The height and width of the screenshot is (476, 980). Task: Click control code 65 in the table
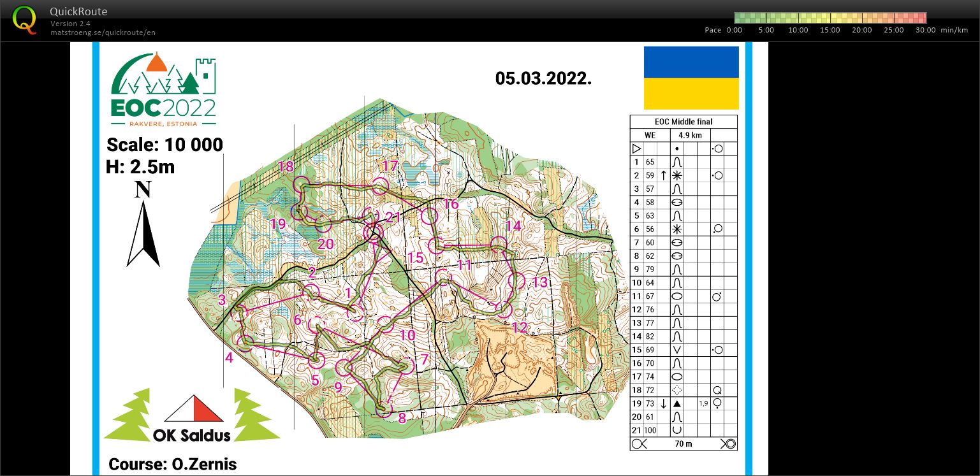pyautogui.click(x=650, y=162)
